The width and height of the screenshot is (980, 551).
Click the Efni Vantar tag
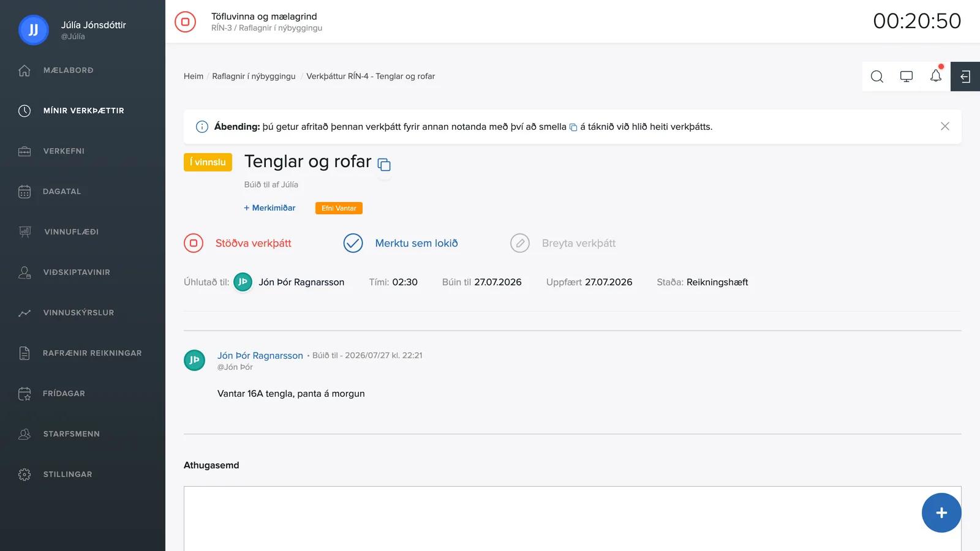[339, 208]
